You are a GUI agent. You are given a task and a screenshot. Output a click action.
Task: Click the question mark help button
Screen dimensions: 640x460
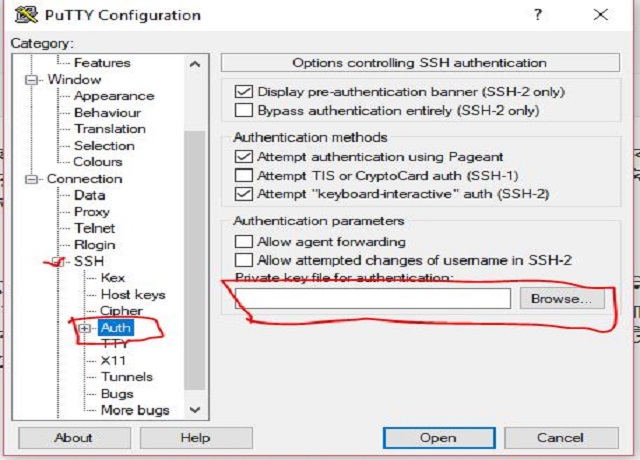[538, 15]
